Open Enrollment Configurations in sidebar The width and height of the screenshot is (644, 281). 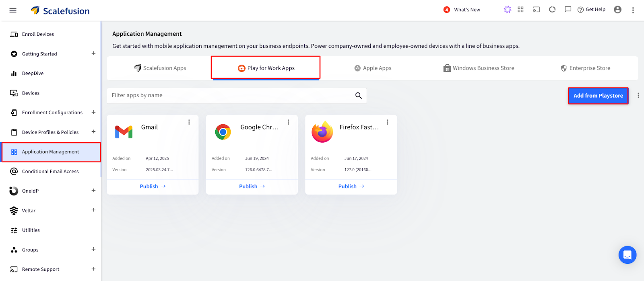pyautogui.click(x=52, y=113)
